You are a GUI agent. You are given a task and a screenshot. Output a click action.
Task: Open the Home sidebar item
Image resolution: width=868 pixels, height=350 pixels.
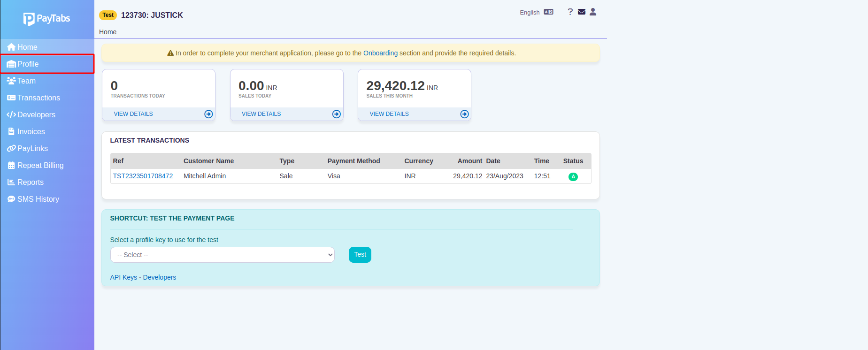pos(47,47)
